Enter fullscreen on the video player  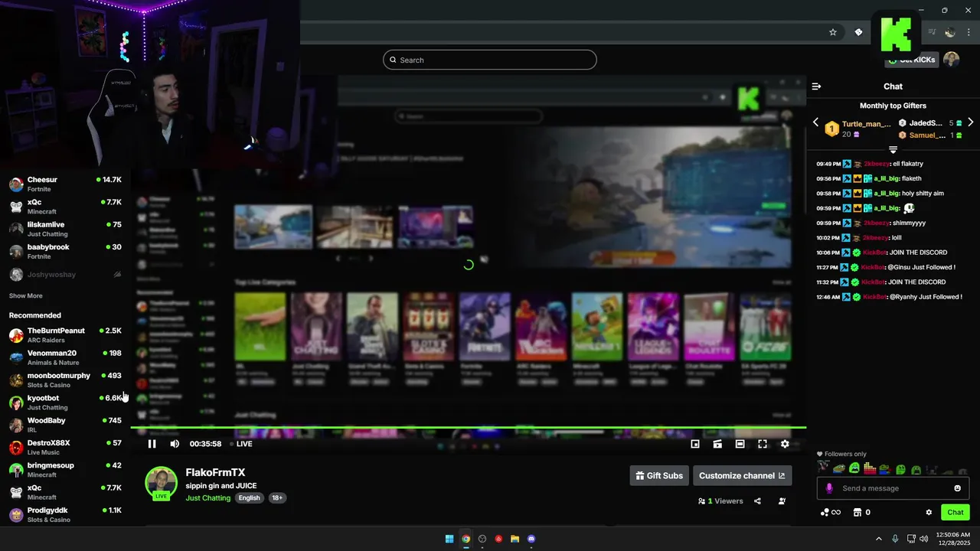pos(763,444)
